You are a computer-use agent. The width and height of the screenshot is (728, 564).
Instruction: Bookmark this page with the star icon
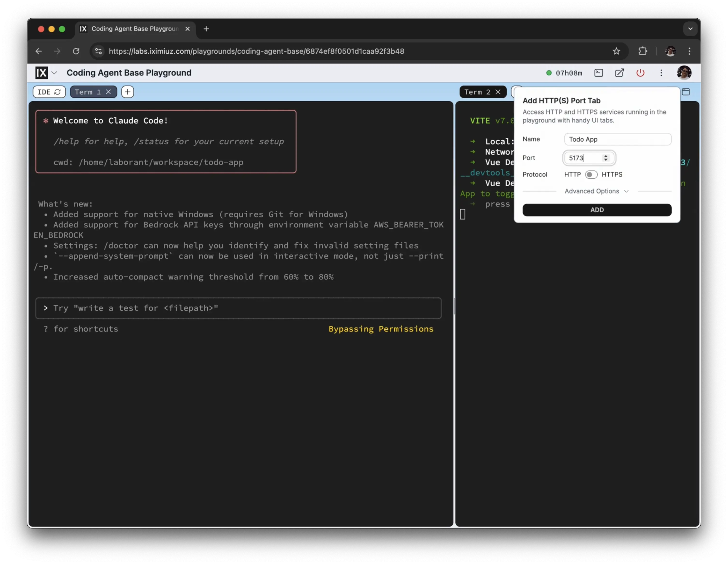[616, 51]
